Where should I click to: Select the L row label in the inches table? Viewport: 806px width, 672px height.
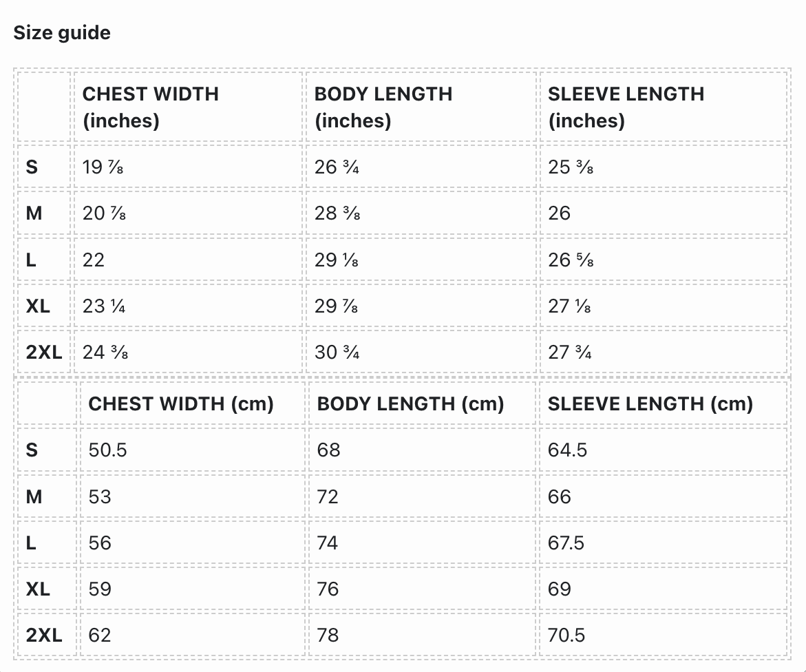(32, 260)
